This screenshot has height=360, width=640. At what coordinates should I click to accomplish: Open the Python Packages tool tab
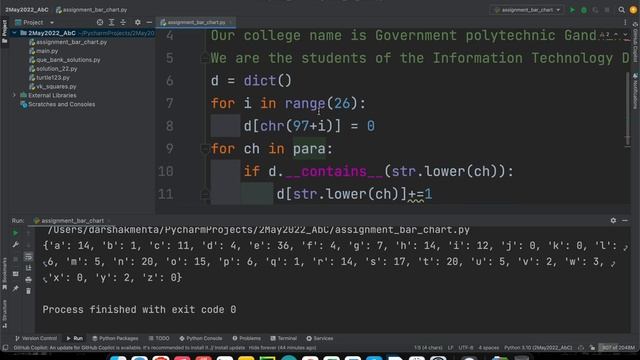pos(115,338)
